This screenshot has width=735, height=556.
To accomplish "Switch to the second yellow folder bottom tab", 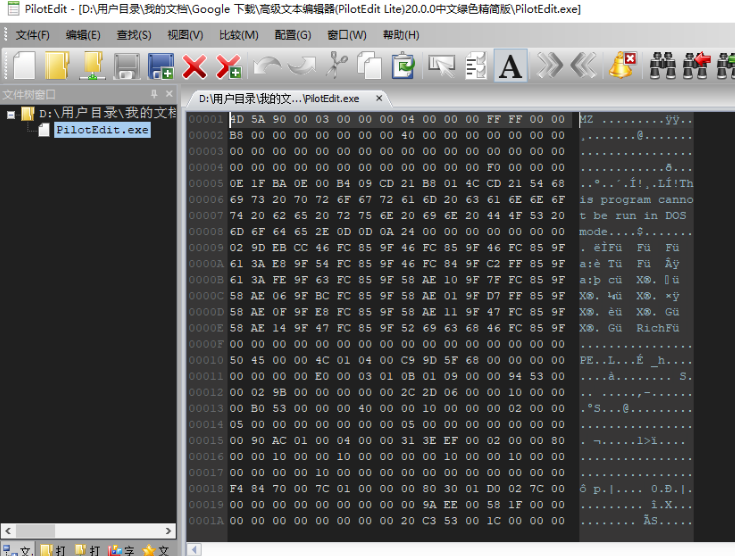I will pos(87,550).
